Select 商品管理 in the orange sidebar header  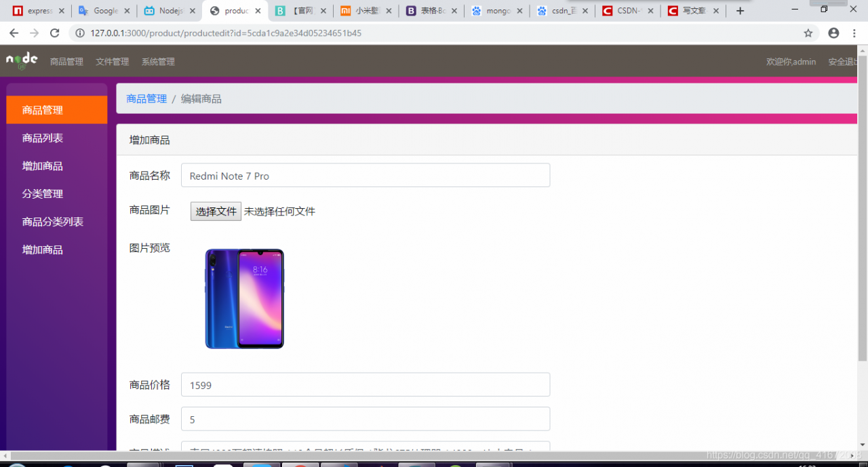click(x=57, y=110)
